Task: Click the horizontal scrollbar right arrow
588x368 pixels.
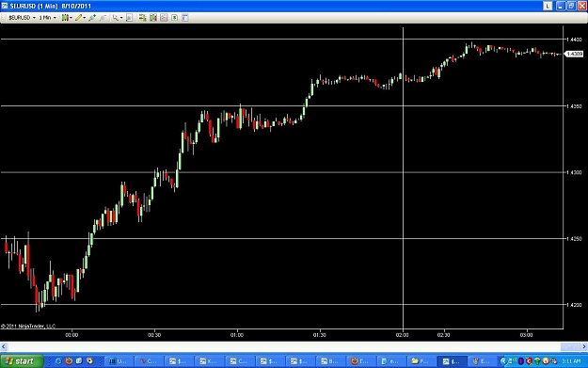Action: click(584, 347)
